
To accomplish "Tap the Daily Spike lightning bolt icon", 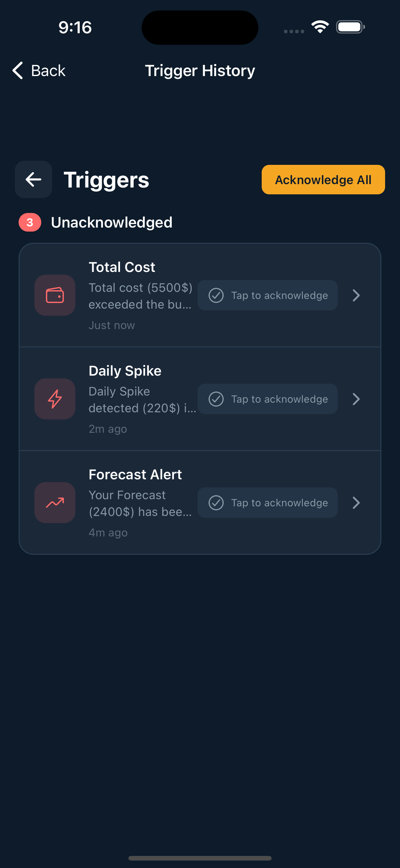I will [55, 399].
